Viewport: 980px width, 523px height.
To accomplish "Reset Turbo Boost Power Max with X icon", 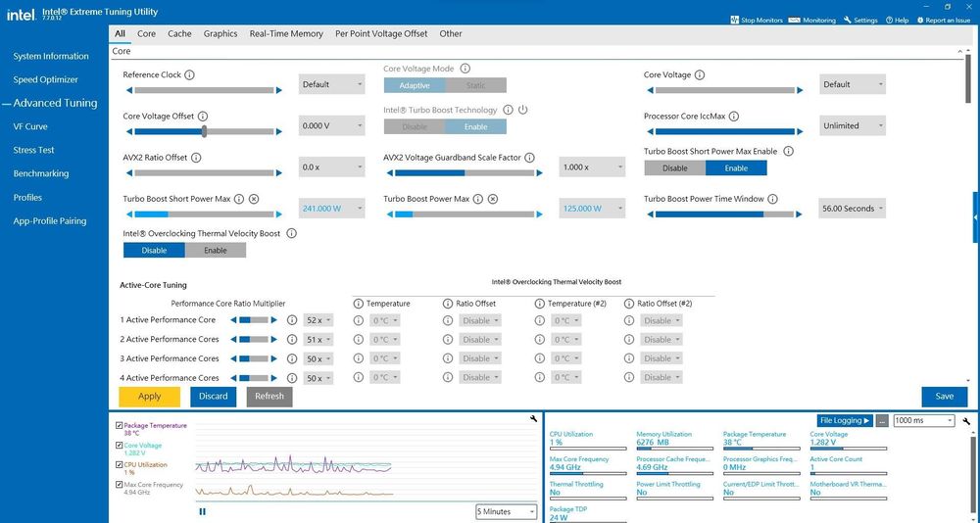I will click(493, 199).
